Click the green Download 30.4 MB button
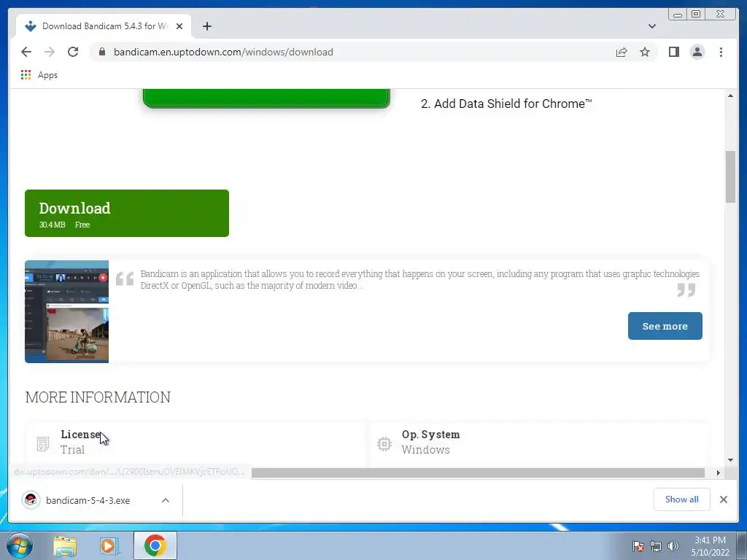This screenshot has width=747, height=560. point(127,214)
